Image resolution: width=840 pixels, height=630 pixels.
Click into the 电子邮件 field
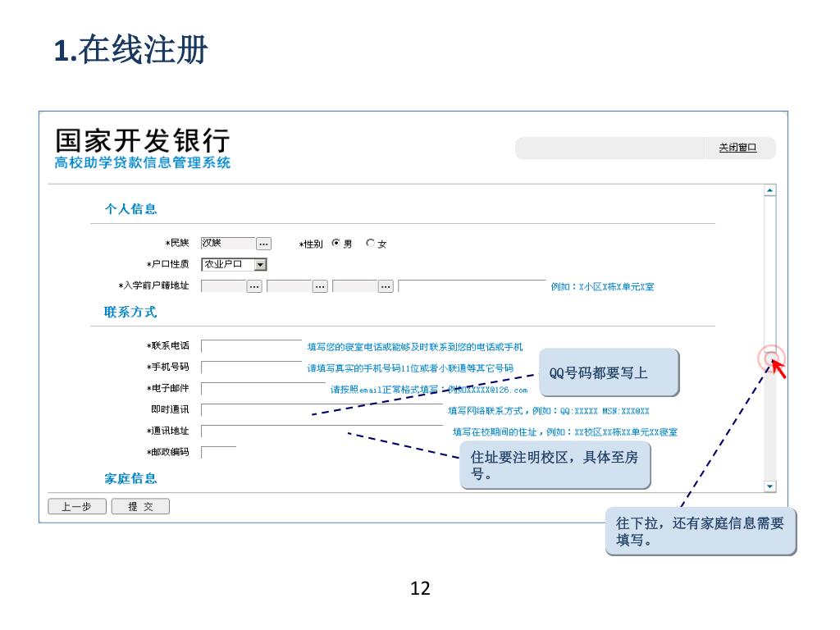click(262, 389)
